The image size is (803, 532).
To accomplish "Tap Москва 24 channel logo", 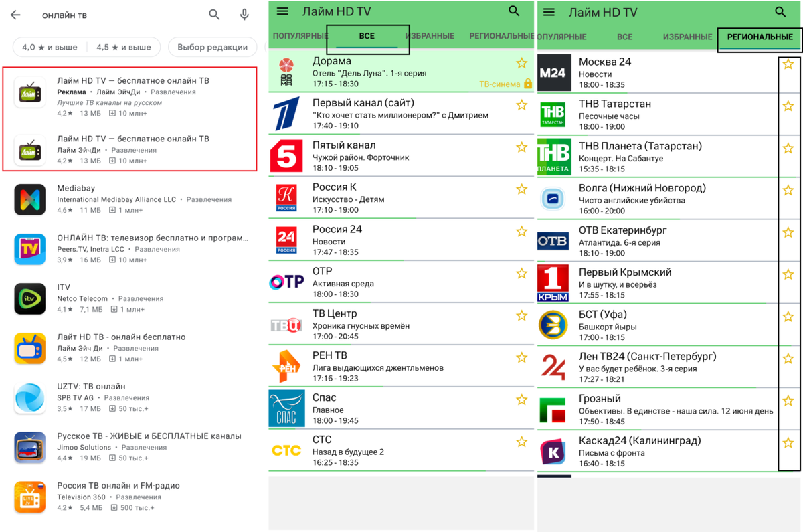I will (553, 72).
